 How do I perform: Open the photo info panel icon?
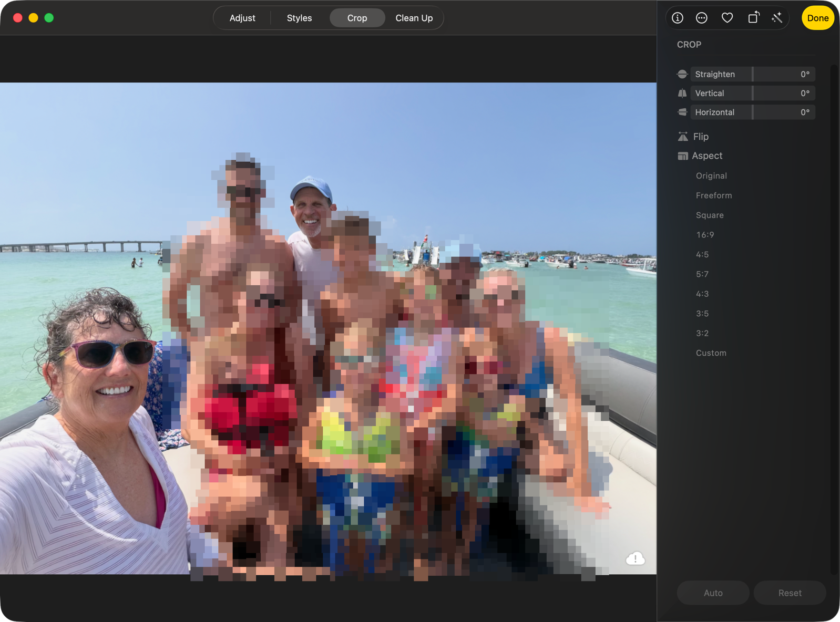(678, 18)
